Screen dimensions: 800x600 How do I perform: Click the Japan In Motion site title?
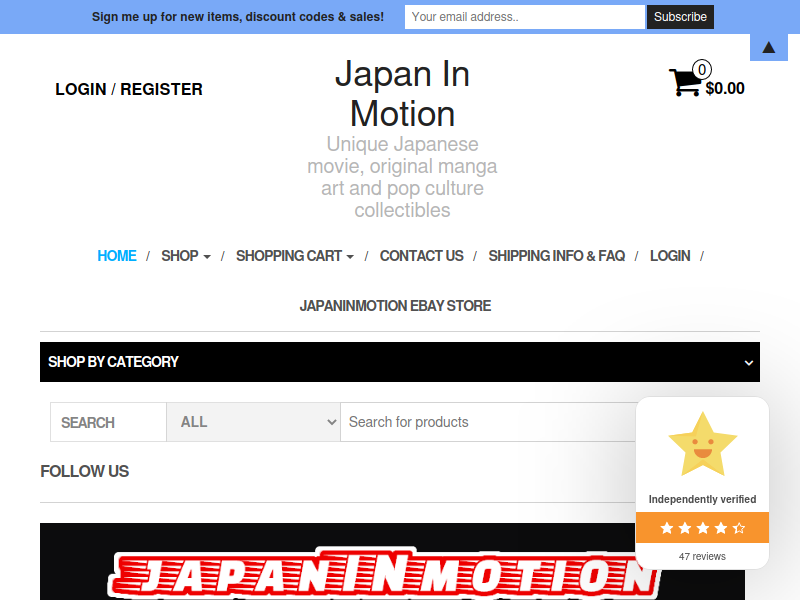click(402, 93)
